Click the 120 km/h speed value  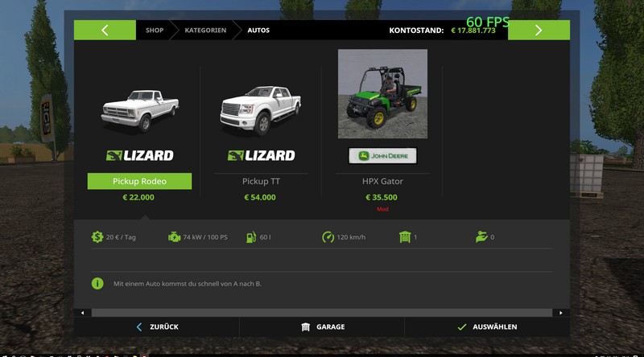[x=351, y=237]
